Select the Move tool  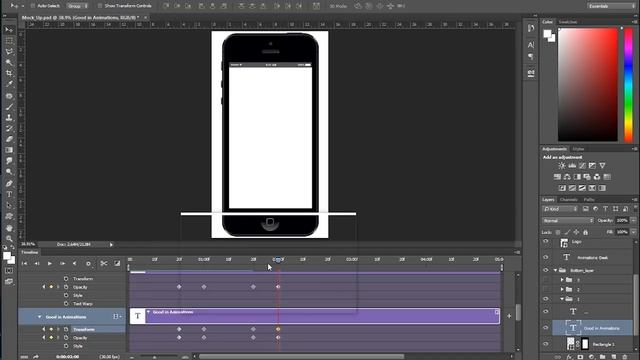click(9, 30)
